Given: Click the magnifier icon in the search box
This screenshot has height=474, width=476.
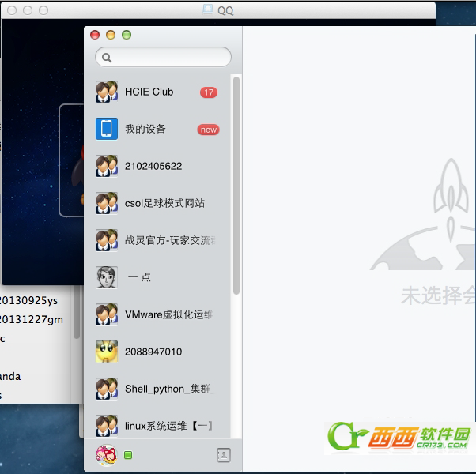Looking at the screenshot, I should coord(107,58).
